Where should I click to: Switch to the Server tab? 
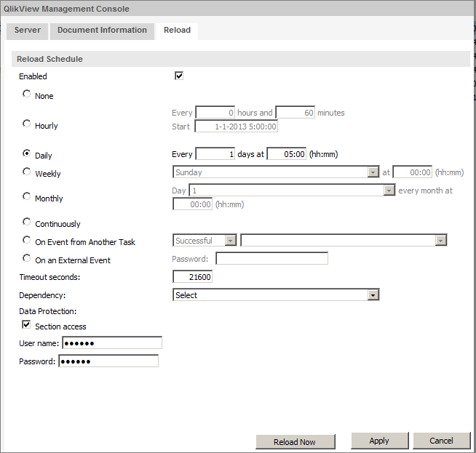pyautogui.click(x=28, y=31)
